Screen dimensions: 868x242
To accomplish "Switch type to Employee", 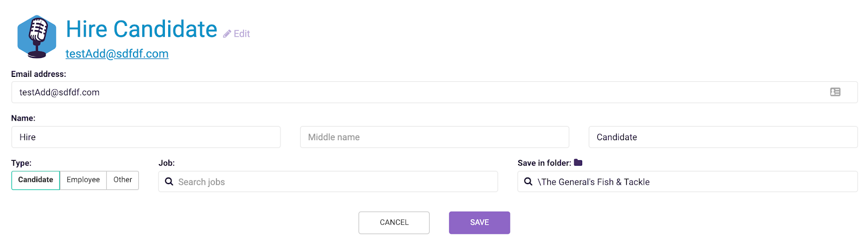I will pyautogui.click(x=83, y=180).
